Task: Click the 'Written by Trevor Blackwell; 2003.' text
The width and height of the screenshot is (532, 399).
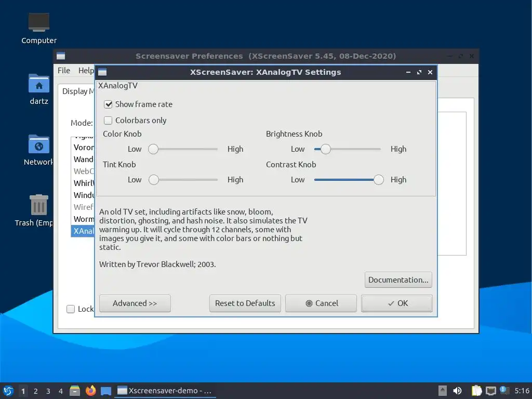Action: coord(157,264)
